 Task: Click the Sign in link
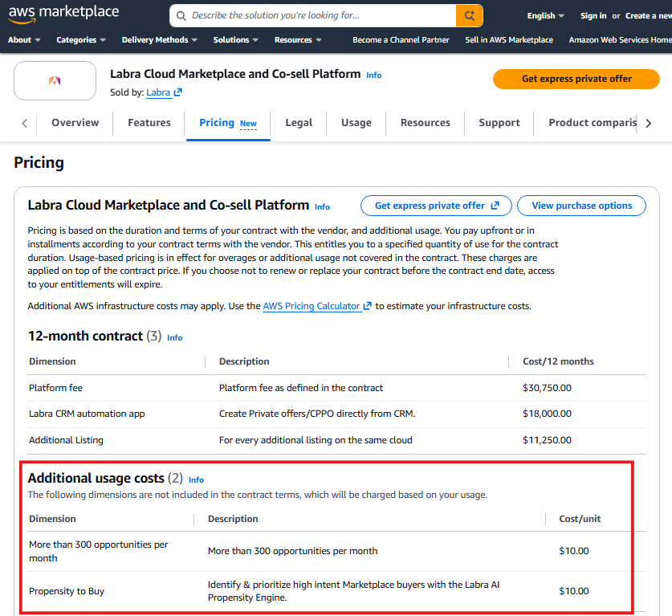593,16
